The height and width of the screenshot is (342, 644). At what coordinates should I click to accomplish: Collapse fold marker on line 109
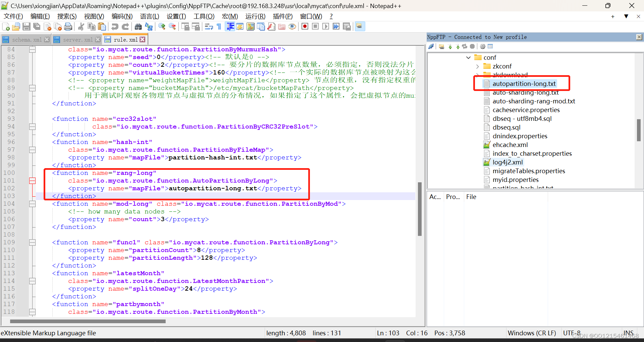[32, 243]
